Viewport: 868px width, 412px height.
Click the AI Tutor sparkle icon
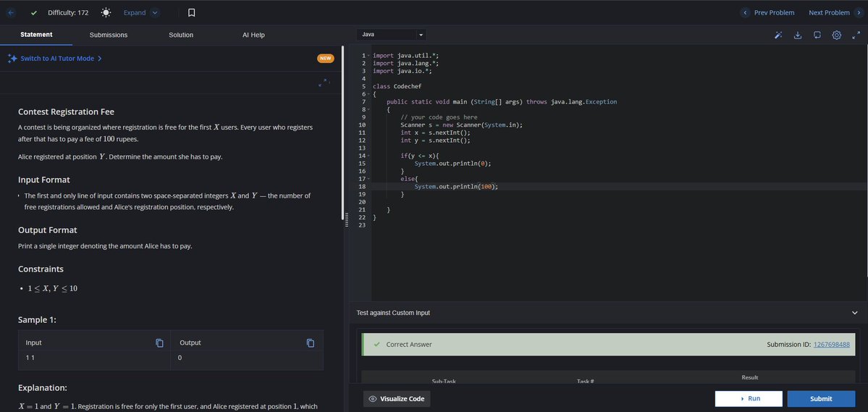[x=12, y=58]
